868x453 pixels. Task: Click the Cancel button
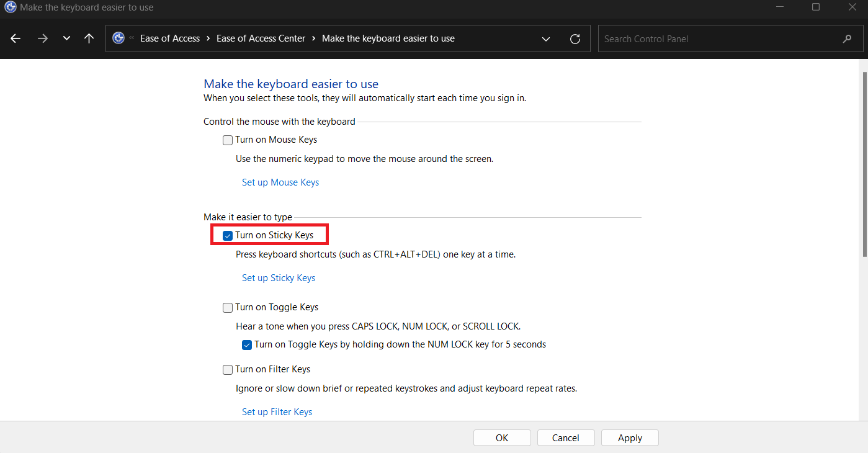[566, 438]
